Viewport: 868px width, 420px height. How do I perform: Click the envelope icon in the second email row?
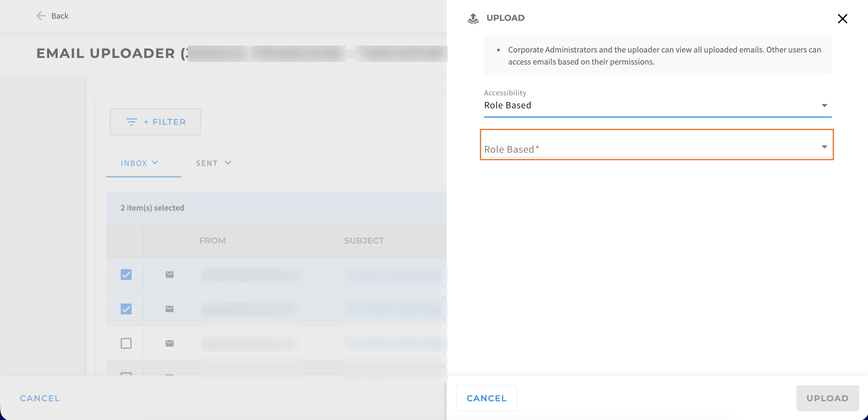tap(169, 309)
